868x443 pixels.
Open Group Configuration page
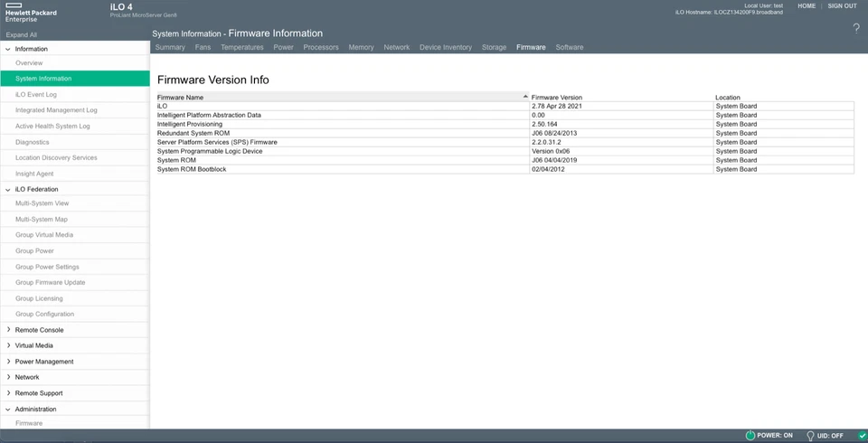[75, 314]
